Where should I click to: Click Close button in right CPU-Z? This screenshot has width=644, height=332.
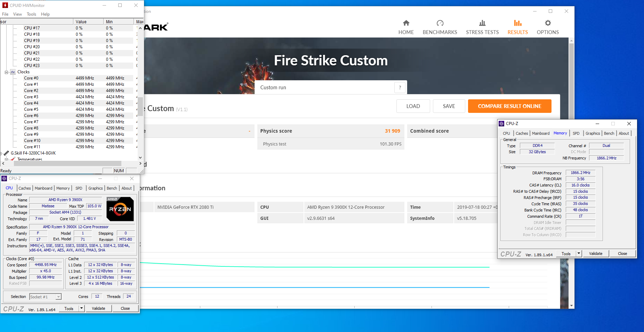click(x=622, y=254)
